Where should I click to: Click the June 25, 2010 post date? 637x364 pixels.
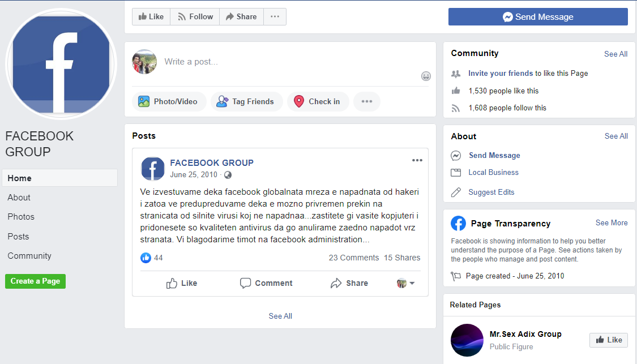(194, 175)
